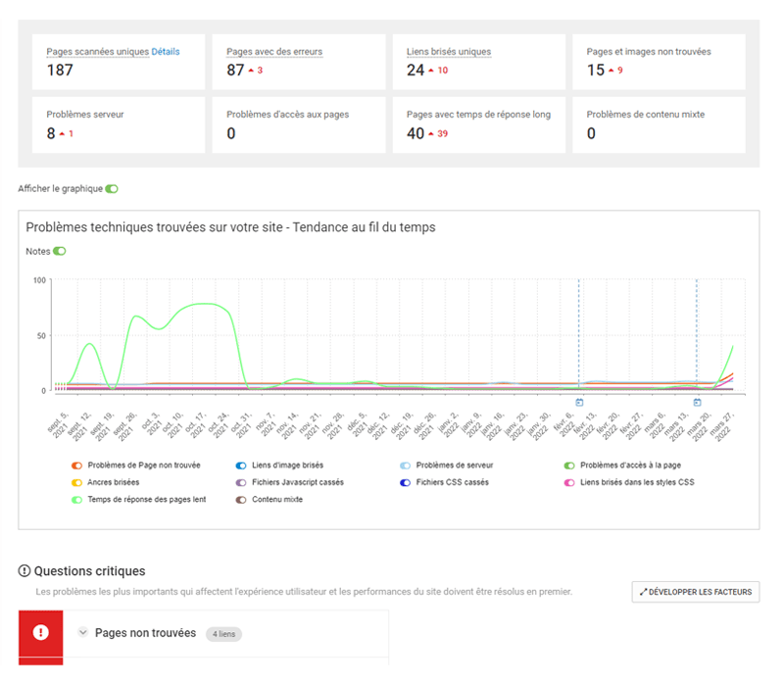
Task: Click the Développer les facteurs button
Action: (695, 592)
